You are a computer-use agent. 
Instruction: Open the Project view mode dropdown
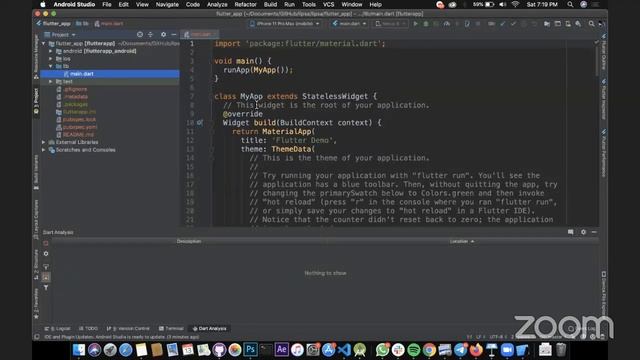click(60, 35)
